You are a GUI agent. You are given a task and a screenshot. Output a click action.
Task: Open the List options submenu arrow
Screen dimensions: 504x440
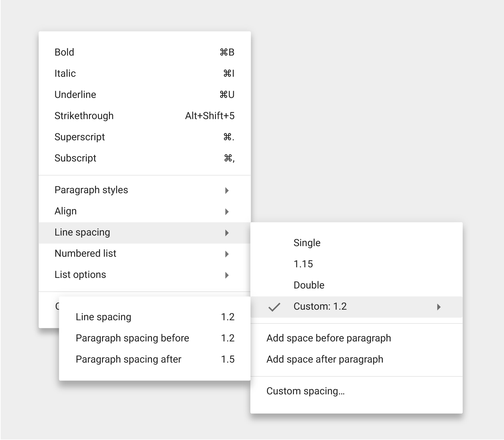click(227, 275)
